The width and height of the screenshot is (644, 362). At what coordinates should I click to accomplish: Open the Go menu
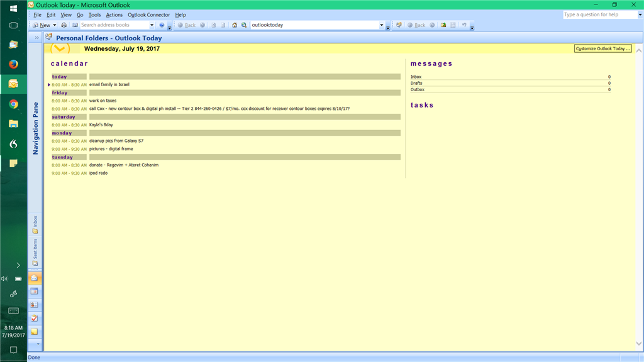80,15
